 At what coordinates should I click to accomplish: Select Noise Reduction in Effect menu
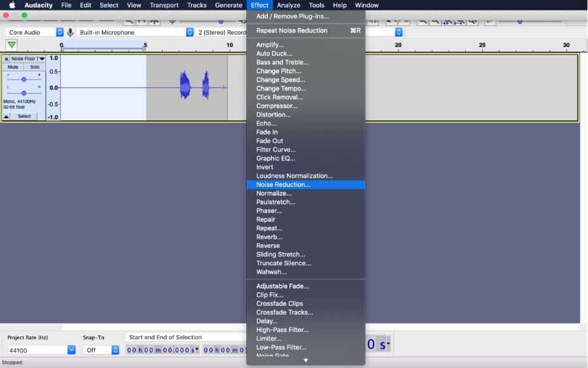[x=306, y=184]
